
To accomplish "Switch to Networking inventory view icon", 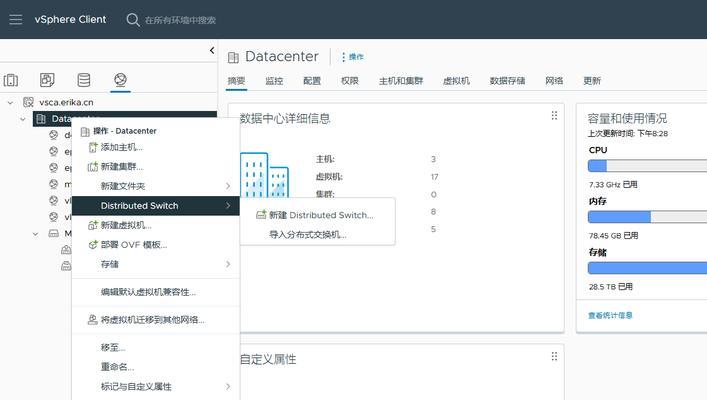I will [120, 79].
